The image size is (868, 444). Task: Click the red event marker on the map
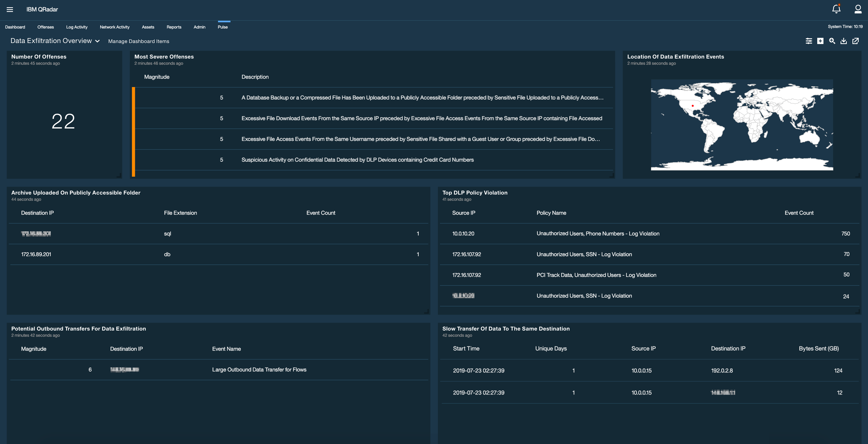pos(692,105)
